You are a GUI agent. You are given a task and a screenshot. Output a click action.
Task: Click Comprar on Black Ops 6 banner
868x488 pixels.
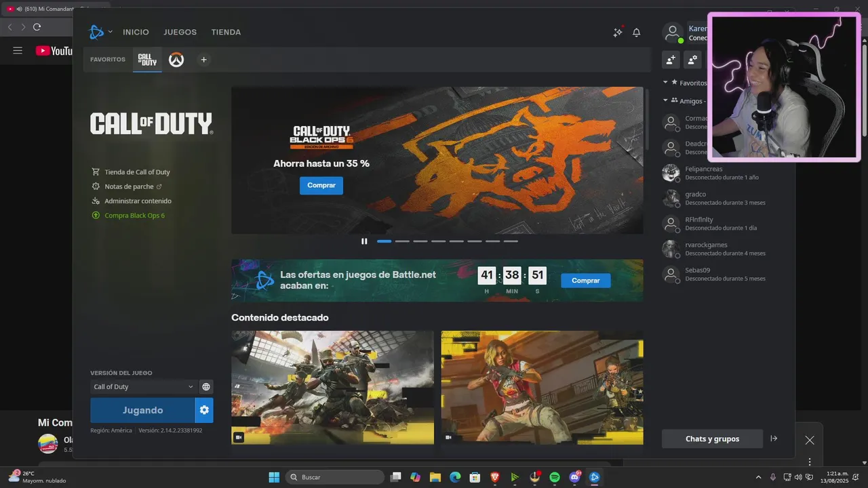[x=321, y=186]
